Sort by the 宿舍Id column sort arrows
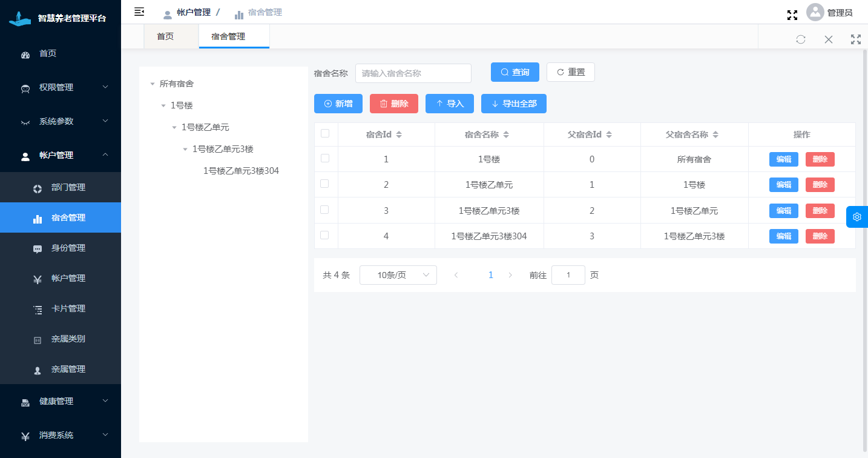This screenshot has width=868, height=458. [399, 134]
